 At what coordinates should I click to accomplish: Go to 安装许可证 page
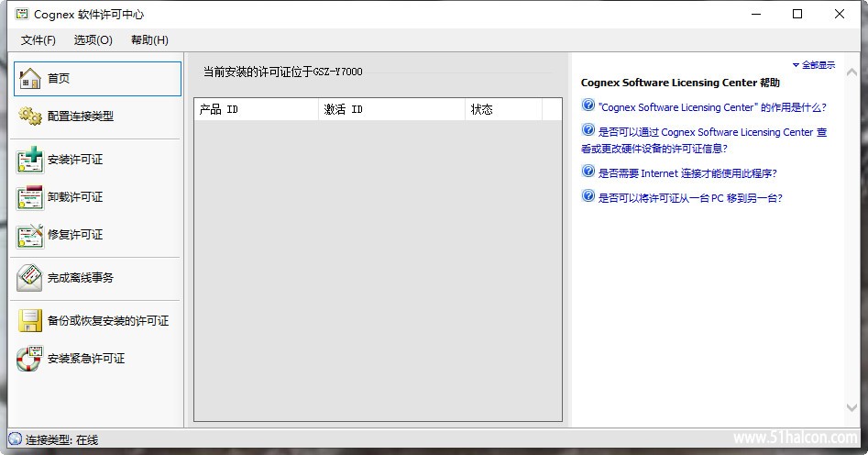(75, 160)
